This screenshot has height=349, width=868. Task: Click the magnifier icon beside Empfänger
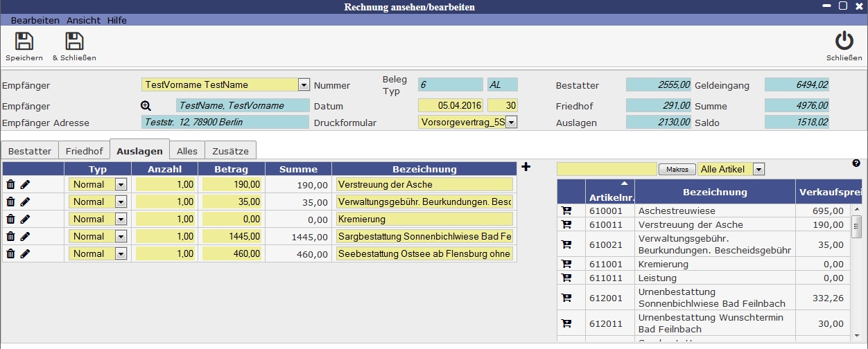[146, 106]
